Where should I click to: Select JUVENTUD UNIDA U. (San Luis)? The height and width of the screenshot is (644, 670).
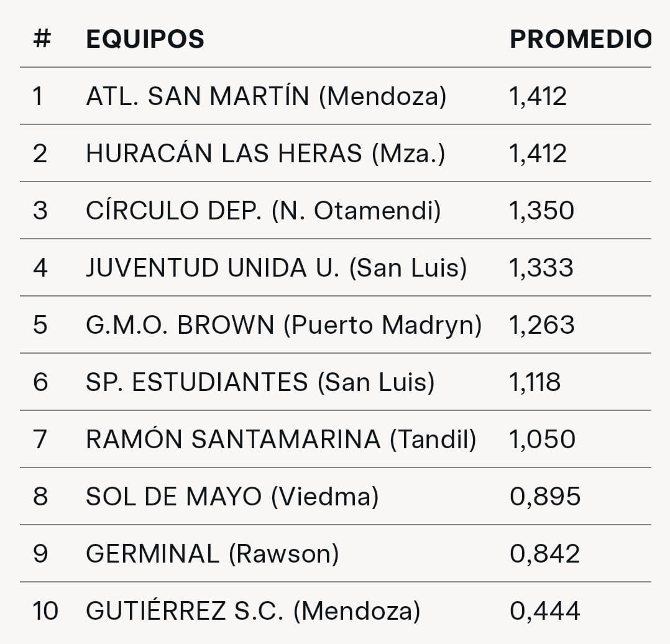277,268
